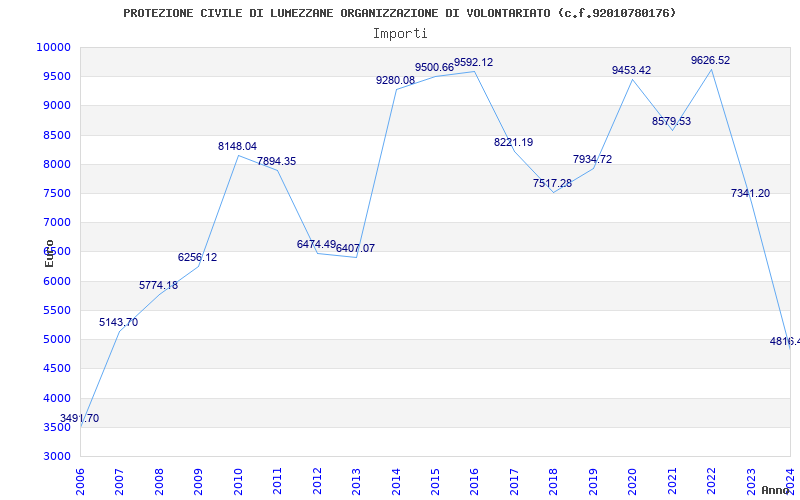Select data label 9500.66

point(434,67)
